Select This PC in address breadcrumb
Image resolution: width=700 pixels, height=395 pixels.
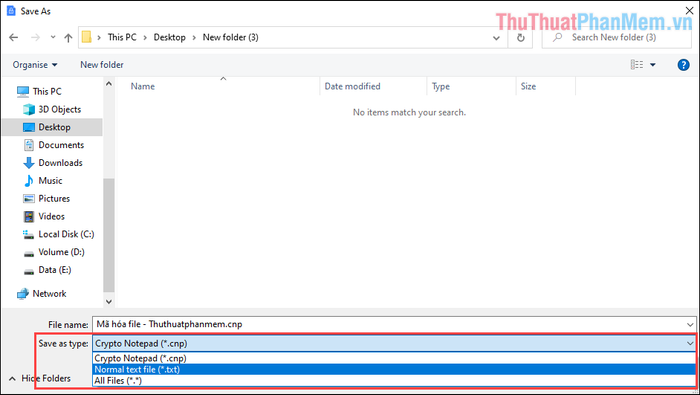tap(122, 37)
